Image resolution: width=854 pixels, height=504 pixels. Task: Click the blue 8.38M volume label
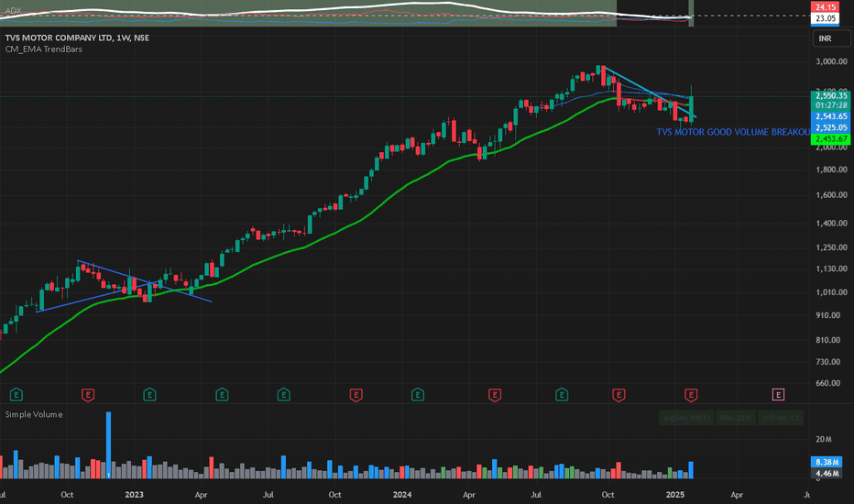point(827,462)
